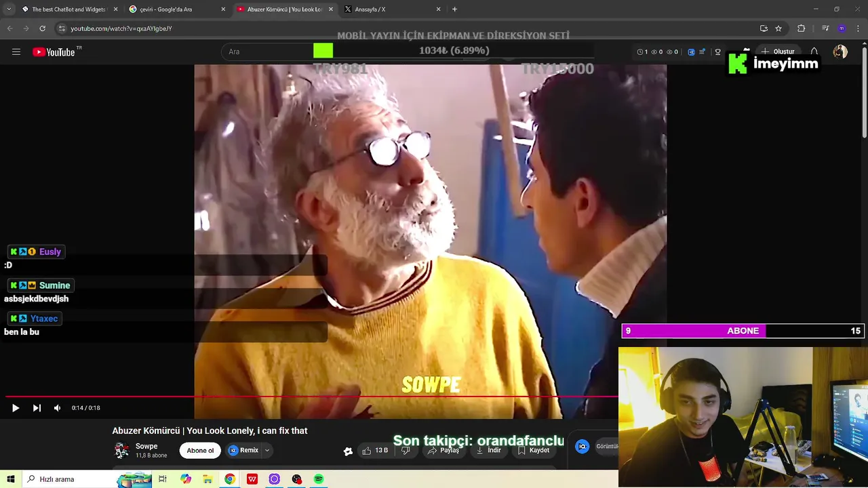The height and width of the screenshot is (488, 868).
Task: Subscribe with the Abone ol button
Action: (x=200, y=451)
